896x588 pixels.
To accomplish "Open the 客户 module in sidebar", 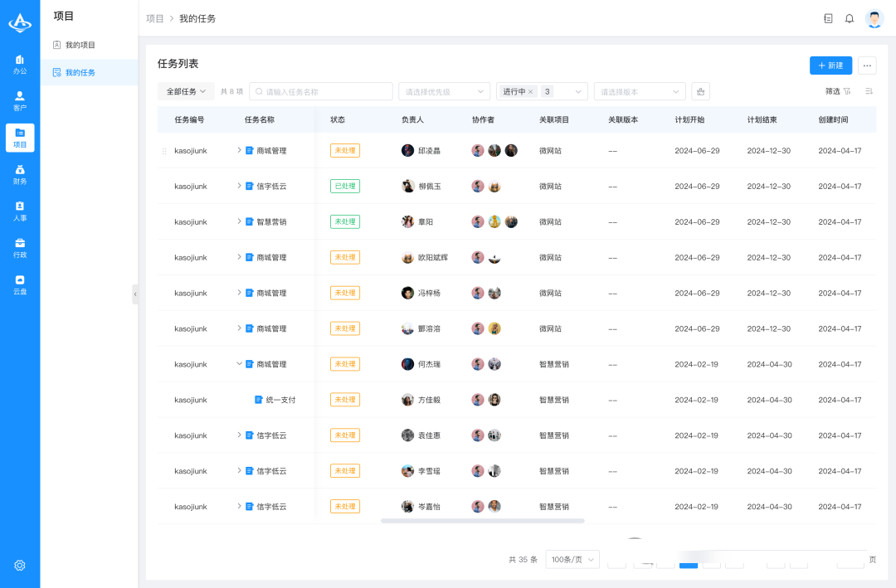I will click(x=20, y=101).
